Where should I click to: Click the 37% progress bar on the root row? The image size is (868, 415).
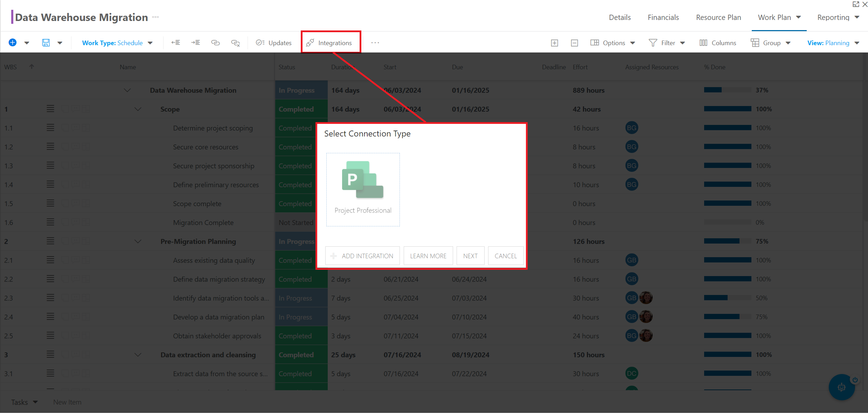pyautogui.click(x=728, y=90)
